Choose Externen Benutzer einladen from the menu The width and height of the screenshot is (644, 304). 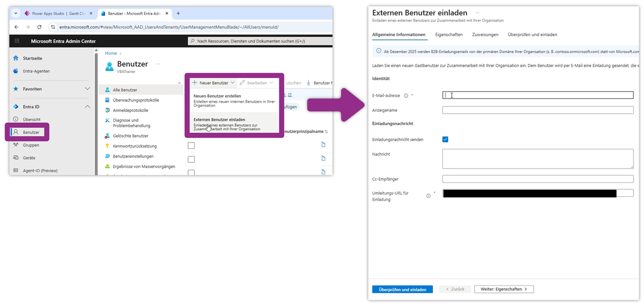click(x=234, y=123)
